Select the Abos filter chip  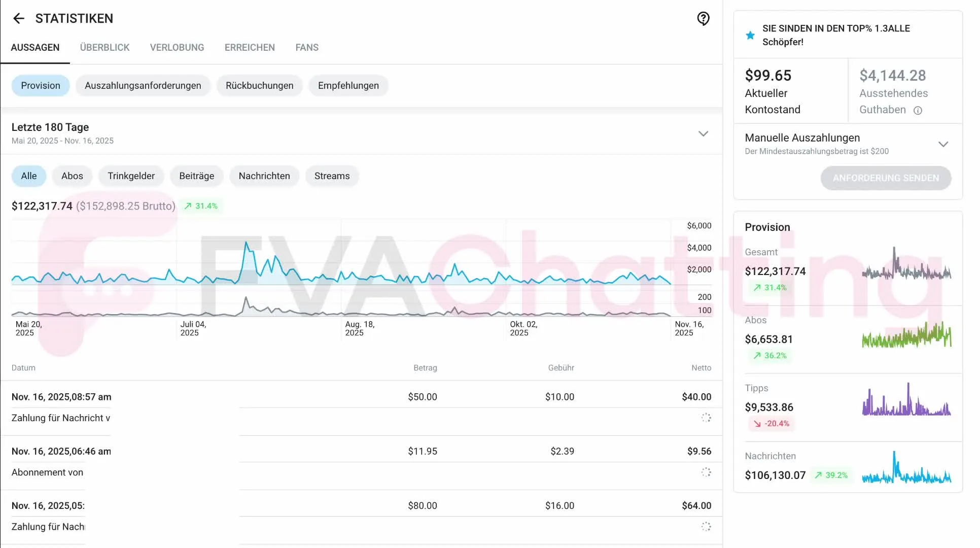72,176
